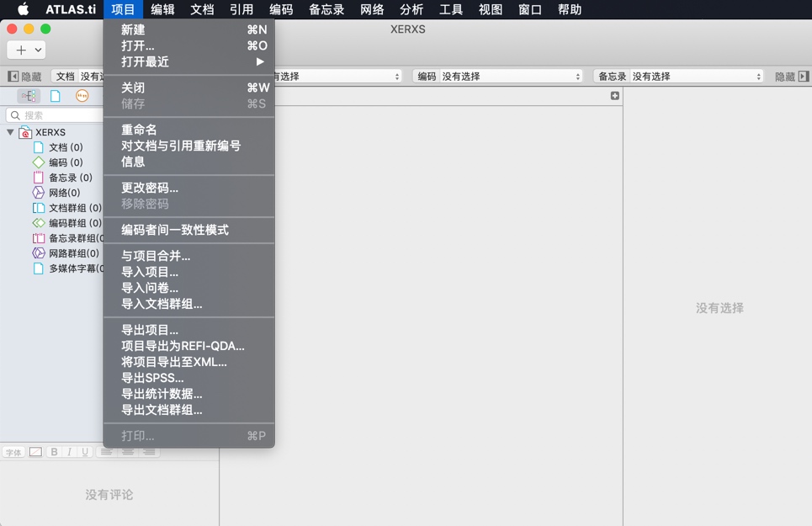Toggle underline formatting in comment editor
812x526 pixels.
click(84, 452)
